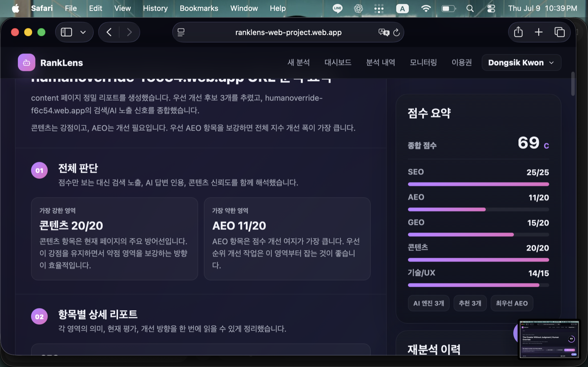Click the 기술/UX score progress bar
The width and height of the screenshot is (588, 367).
478,285
